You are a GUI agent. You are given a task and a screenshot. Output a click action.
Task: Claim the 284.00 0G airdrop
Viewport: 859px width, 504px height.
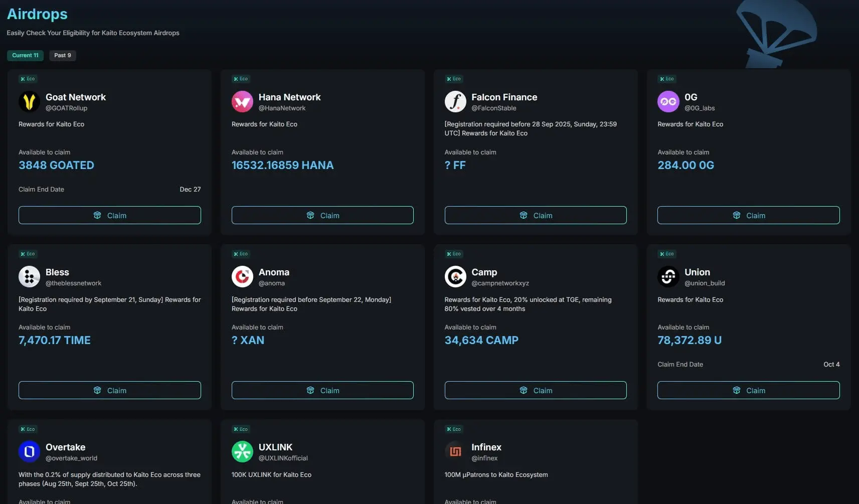[x=749, y=215]
